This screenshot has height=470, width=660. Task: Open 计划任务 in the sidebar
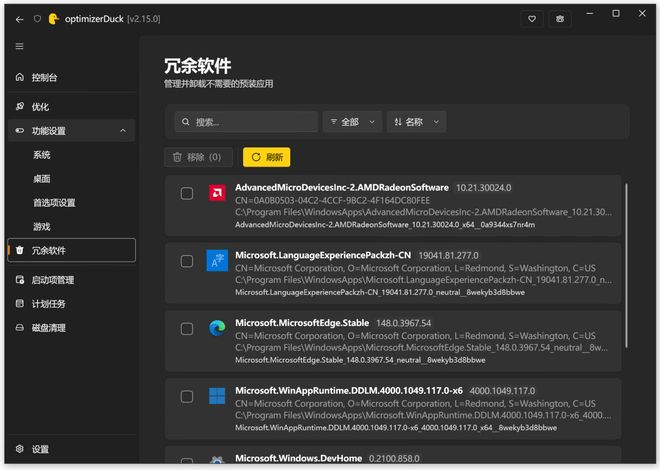point(72,304)
